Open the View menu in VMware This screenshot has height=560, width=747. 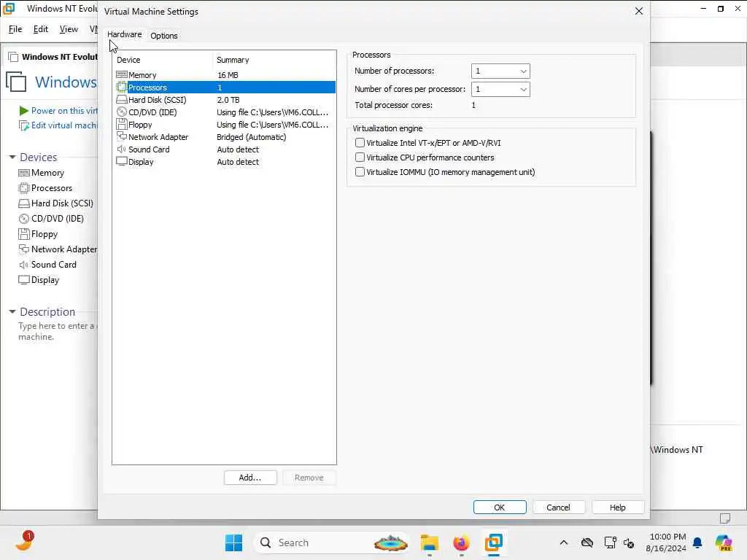(x=69, y=29)
